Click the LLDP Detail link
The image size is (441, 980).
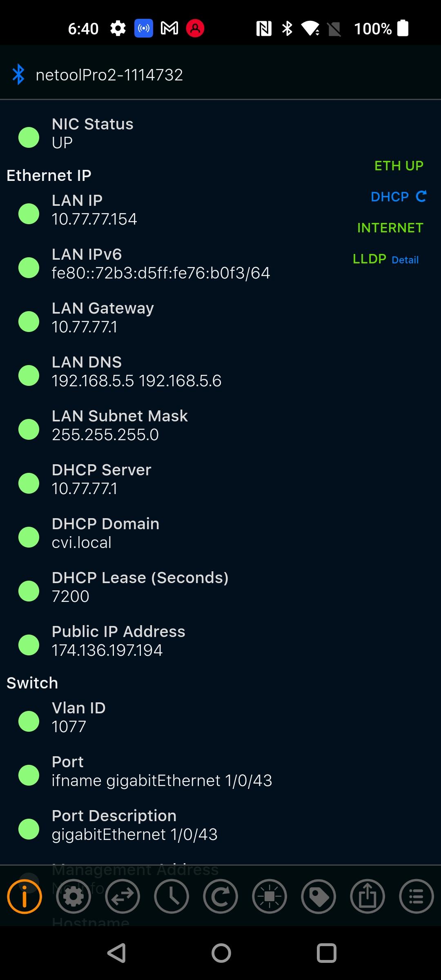pos(405,260)
